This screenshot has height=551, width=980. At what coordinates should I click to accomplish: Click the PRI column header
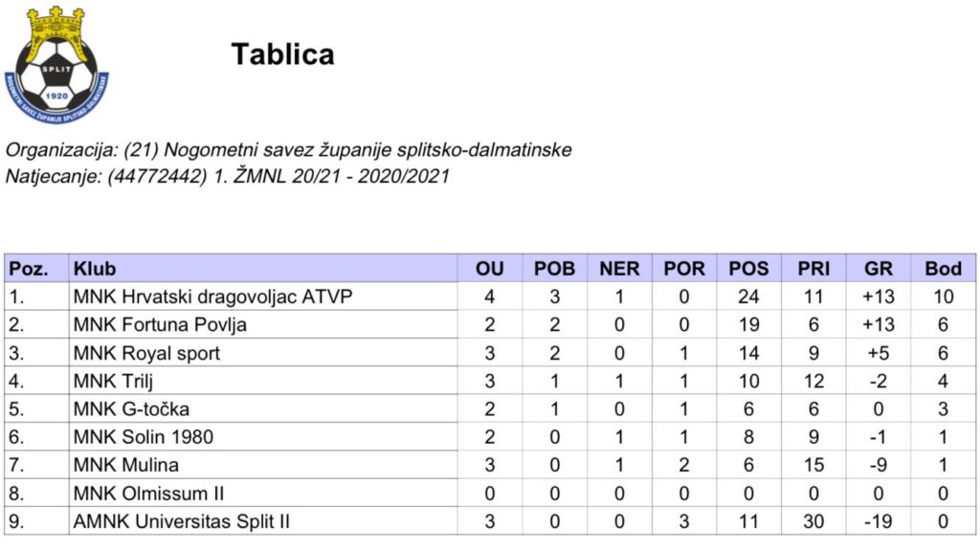[813, 269]
